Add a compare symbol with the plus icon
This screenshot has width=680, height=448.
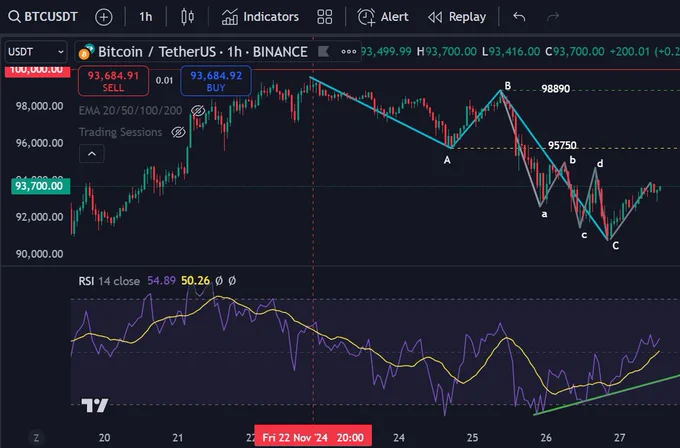pyautogui.click(x=104, y=17)
